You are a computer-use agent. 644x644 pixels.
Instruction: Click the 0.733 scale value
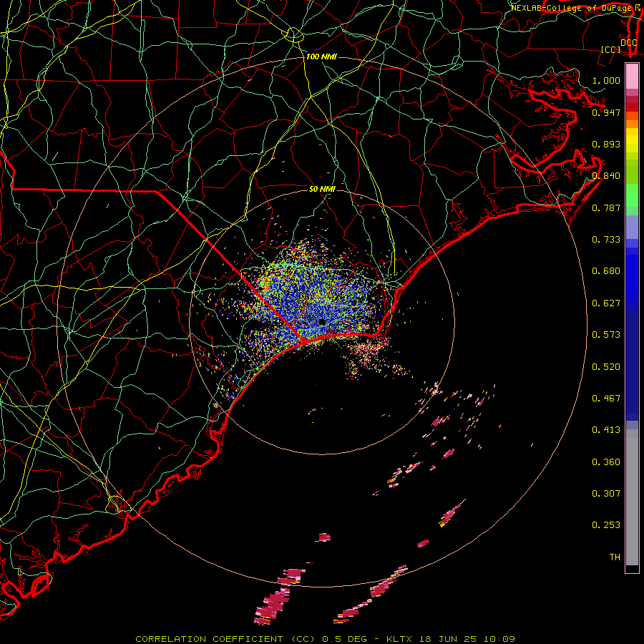tap(606, 240)
